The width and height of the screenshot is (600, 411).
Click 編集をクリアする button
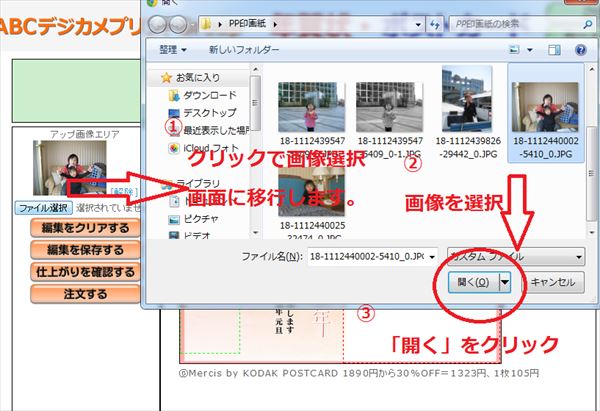coord(85,228)
